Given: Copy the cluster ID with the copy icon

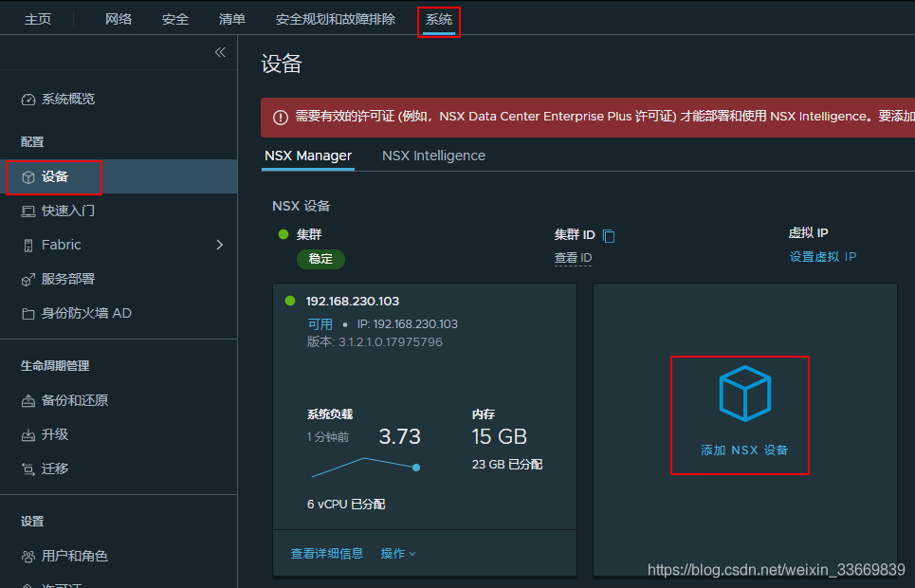Looking at the screenshot, I should tap(608, 236).
